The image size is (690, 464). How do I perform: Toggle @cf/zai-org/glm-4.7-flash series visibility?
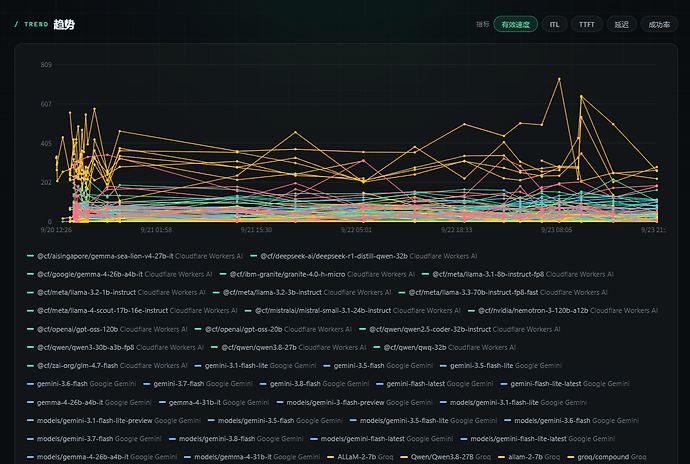(x=107, y=365)
